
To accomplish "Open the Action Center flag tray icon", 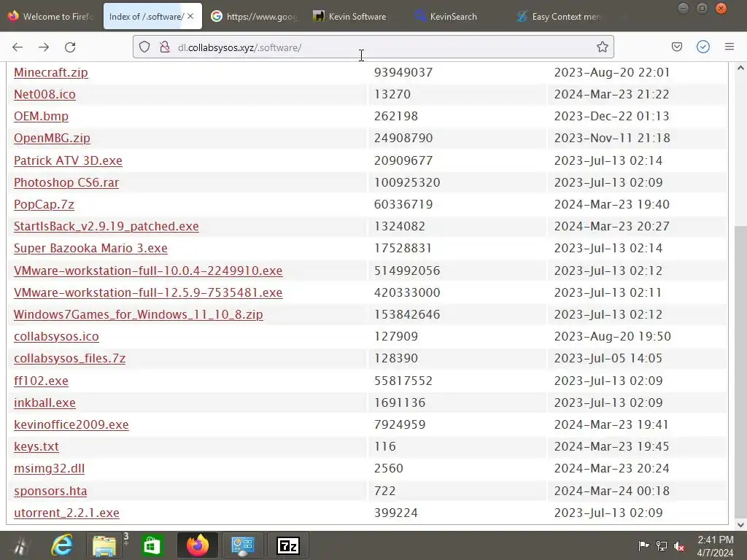I will click(643, 545).
